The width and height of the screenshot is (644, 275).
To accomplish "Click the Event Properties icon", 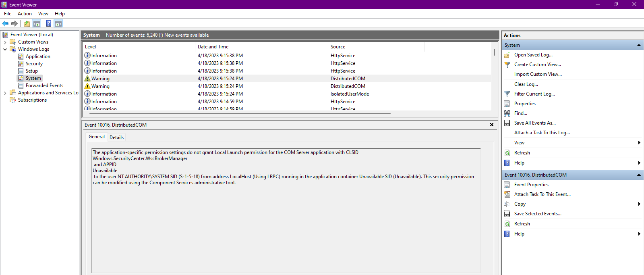I will tap(507, 185).
